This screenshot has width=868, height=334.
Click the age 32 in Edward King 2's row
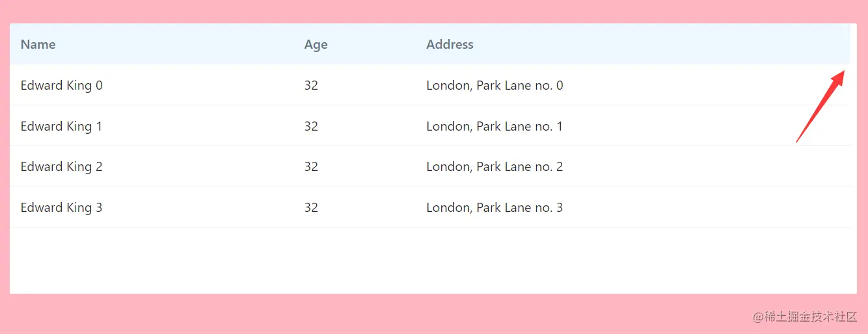311,166
